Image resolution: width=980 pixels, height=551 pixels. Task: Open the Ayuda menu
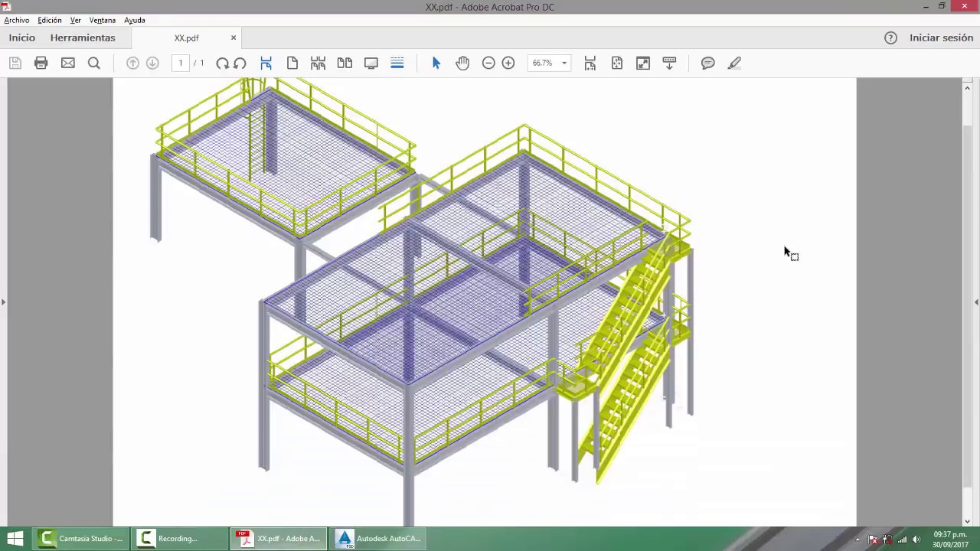point(135,21)
